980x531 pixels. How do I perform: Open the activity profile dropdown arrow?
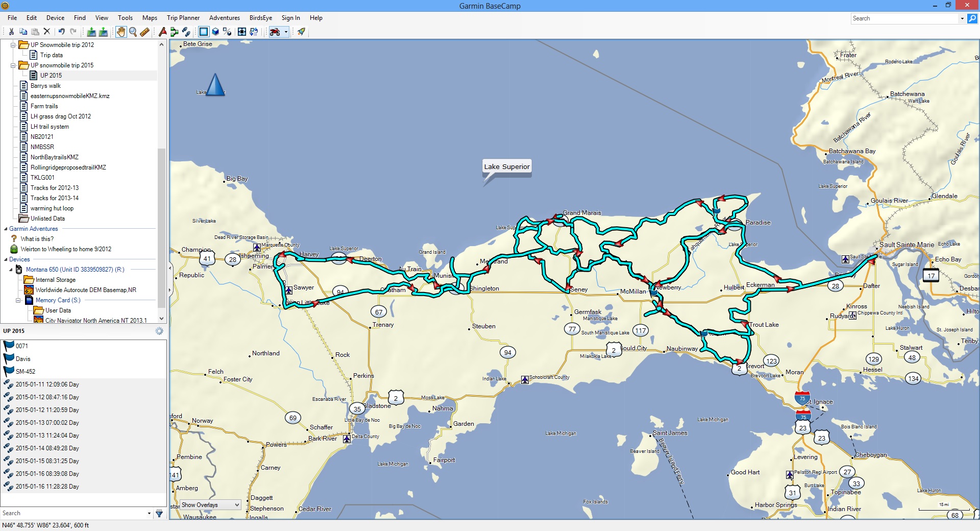coord(286,32)
